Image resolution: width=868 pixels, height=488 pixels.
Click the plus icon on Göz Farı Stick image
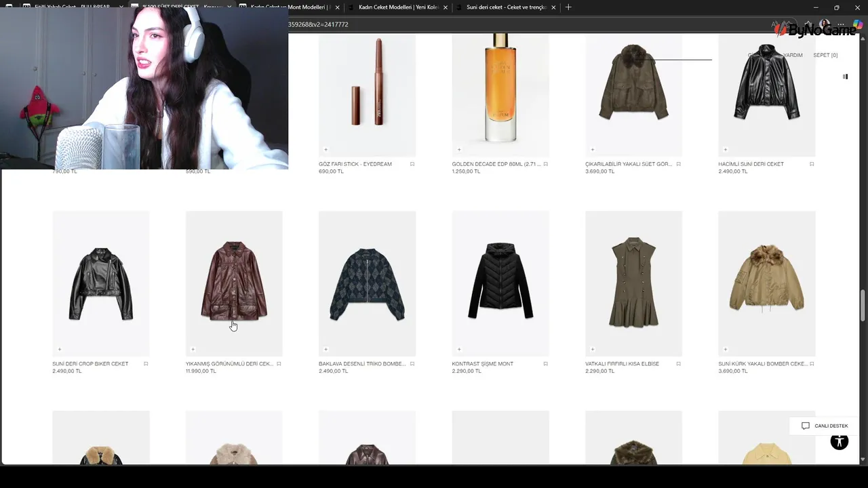(325, 150)
